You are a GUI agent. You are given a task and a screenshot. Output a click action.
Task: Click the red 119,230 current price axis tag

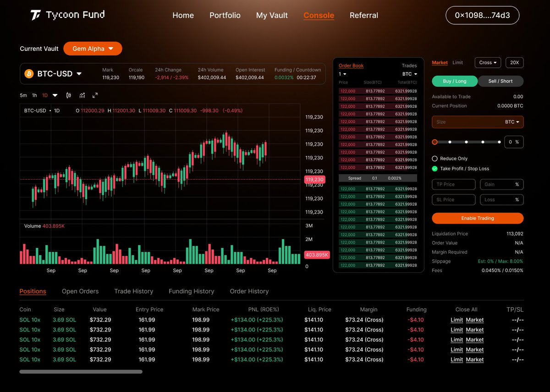pos(314,180)
